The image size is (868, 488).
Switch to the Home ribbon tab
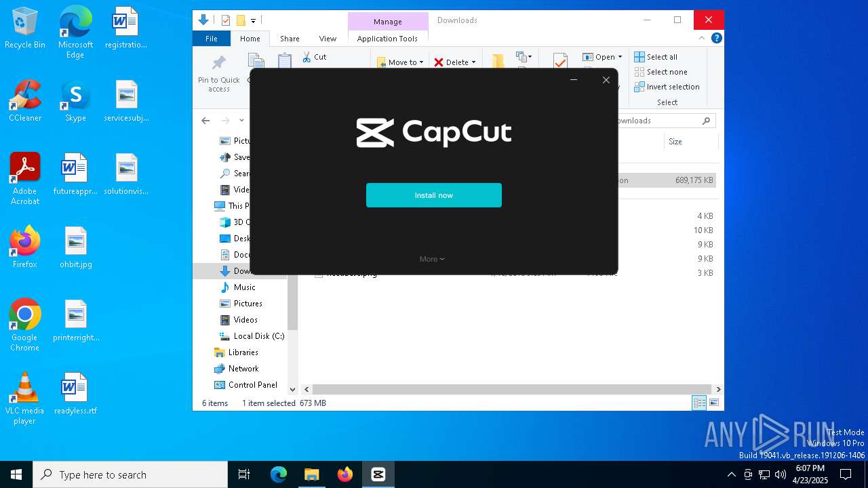click(250, 39)
